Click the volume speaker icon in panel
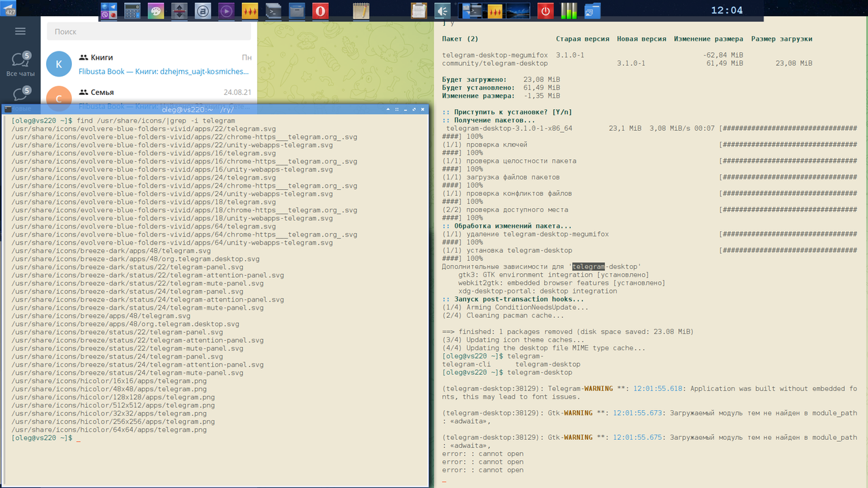 pos(442,11)
